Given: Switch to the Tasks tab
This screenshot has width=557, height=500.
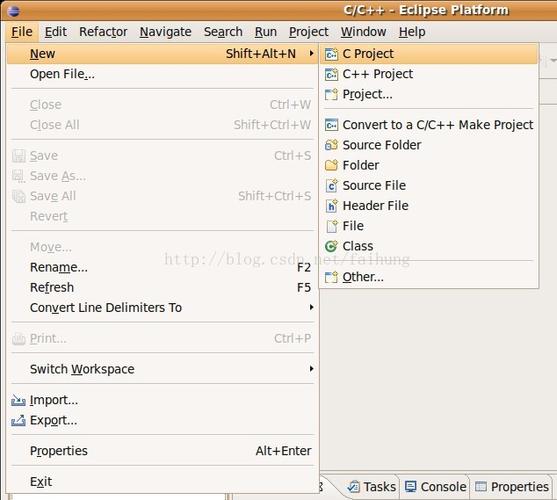Looking at the screenshot, I should (372, 487).
